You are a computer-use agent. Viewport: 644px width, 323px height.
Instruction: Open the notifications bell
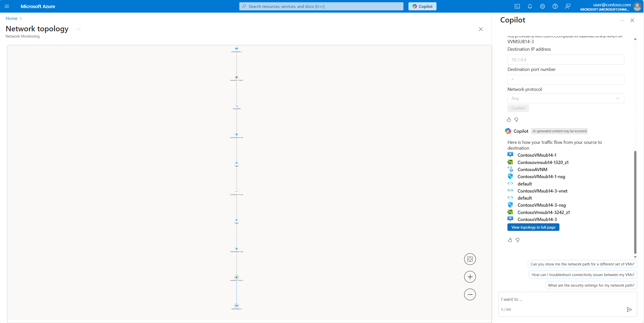point(530,6)
